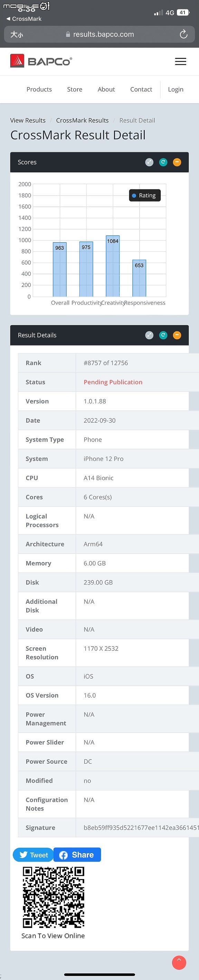Image resolution: width=199 pixels, height=980 pixels.
Task: Collapse the Result Details panel
Action: [177, 335]
